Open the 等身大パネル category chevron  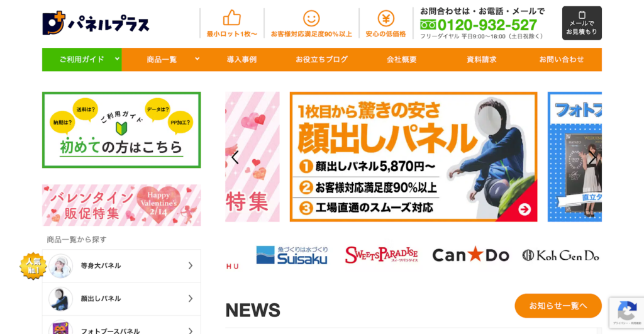tap(190, 266)
